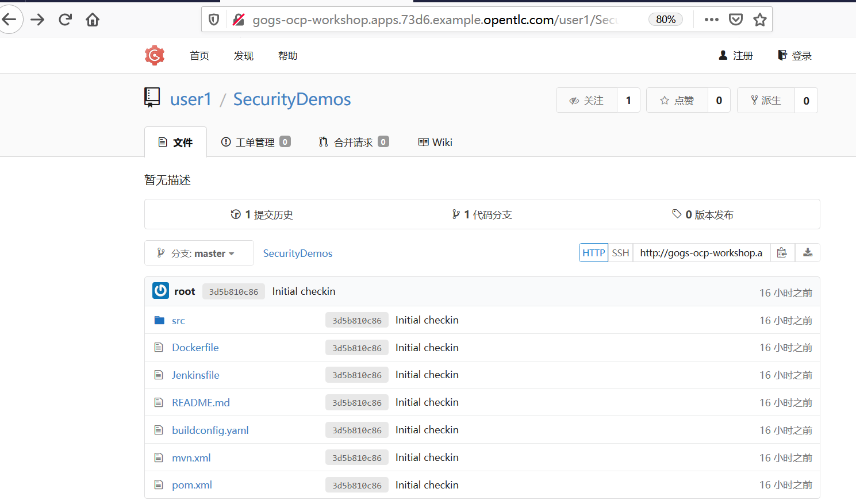Click the buildconfig.yaml file icon
This screenshot has width=856, height=504.
click(159, 430)
